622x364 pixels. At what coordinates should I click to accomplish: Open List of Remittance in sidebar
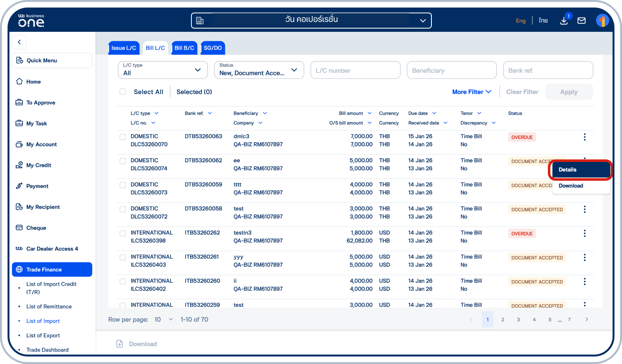click(x=49, y=307)
